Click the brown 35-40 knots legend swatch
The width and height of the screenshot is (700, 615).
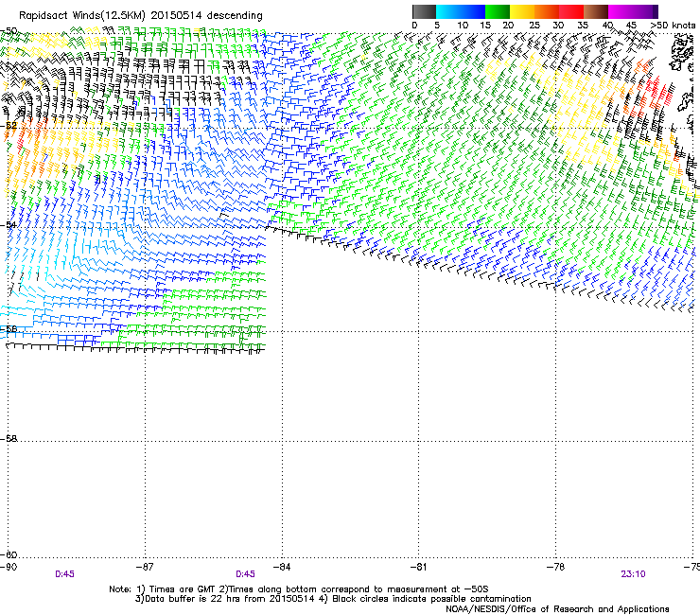pos(596,11)
